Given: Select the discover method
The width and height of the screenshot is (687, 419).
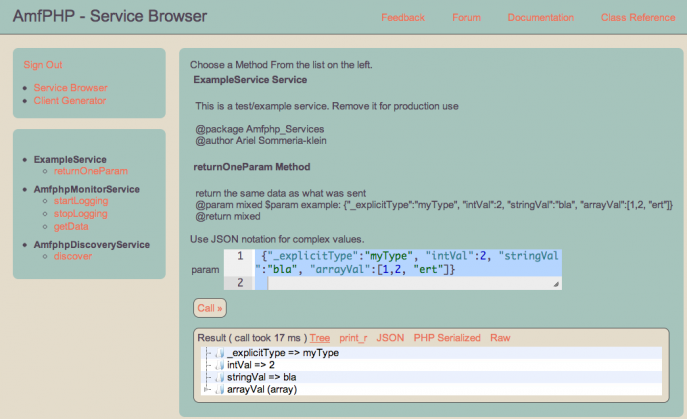Looking at the screenshot, I should pyautogui.click(x=73, y=256).
